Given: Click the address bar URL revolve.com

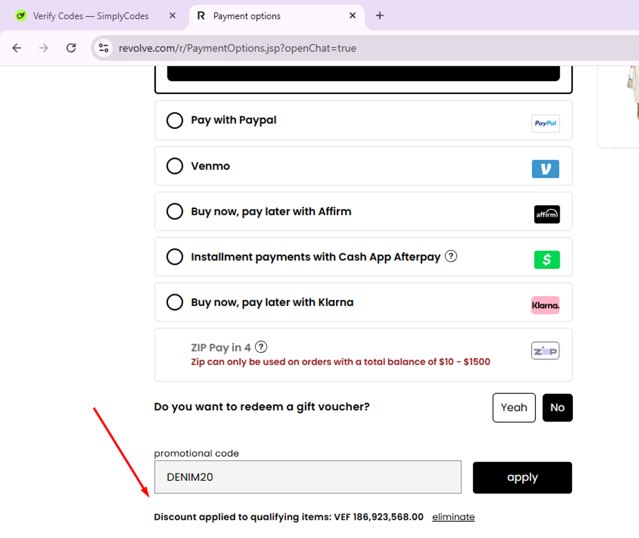Looking at the screenshot, I should click(x=237, y=48).
